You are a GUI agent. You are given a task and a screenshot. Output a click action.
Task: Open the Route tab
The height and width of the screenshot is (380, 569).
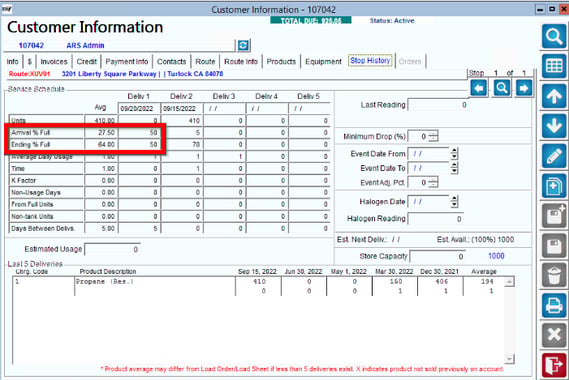(205, 61)
